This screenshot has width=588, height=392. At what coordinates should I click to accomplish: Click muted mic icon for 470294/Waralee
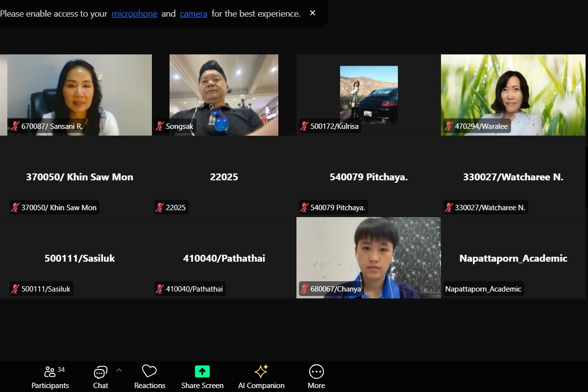pyautogui.click(x=449, y=126)
